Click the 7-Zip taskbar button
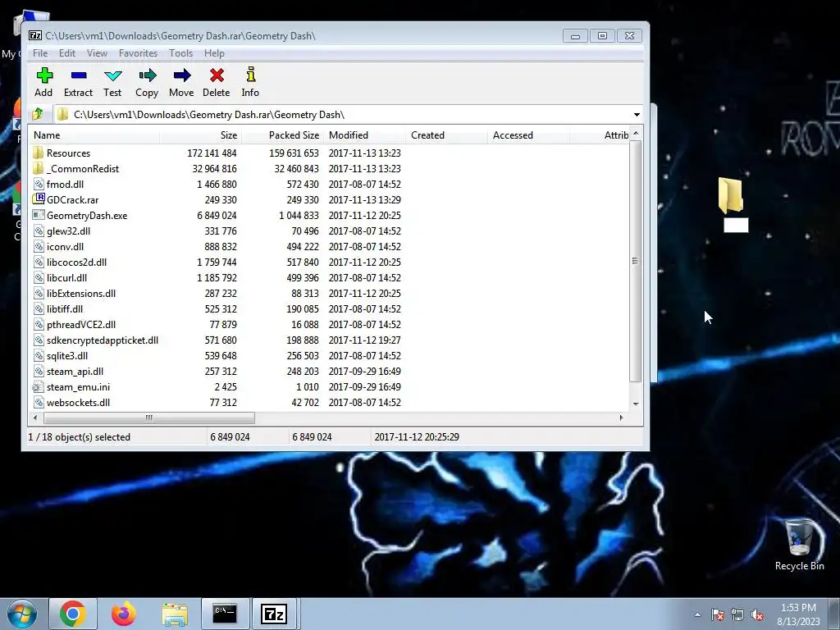 pyautogui.click(x=274, y=614)
